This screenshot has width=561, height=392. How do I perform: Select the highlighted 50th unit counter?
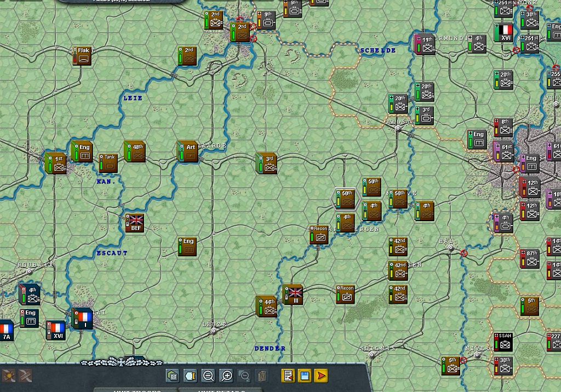[x=346, y=199]
